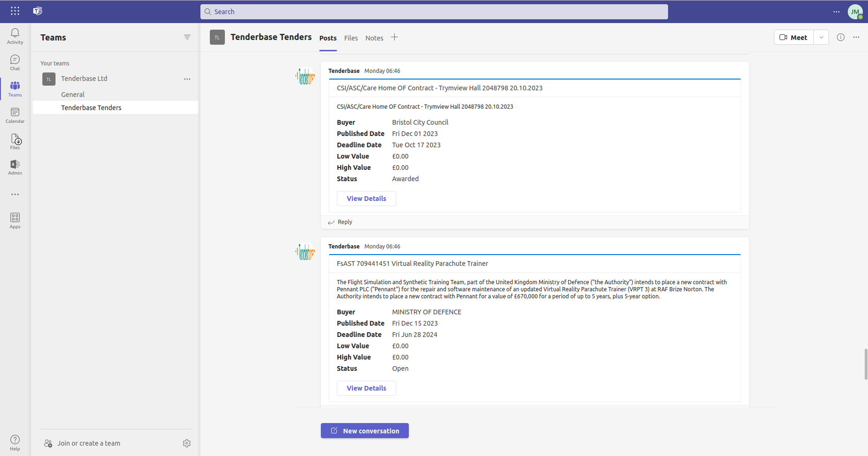Switch to the Notes tab

click(374, 38)
